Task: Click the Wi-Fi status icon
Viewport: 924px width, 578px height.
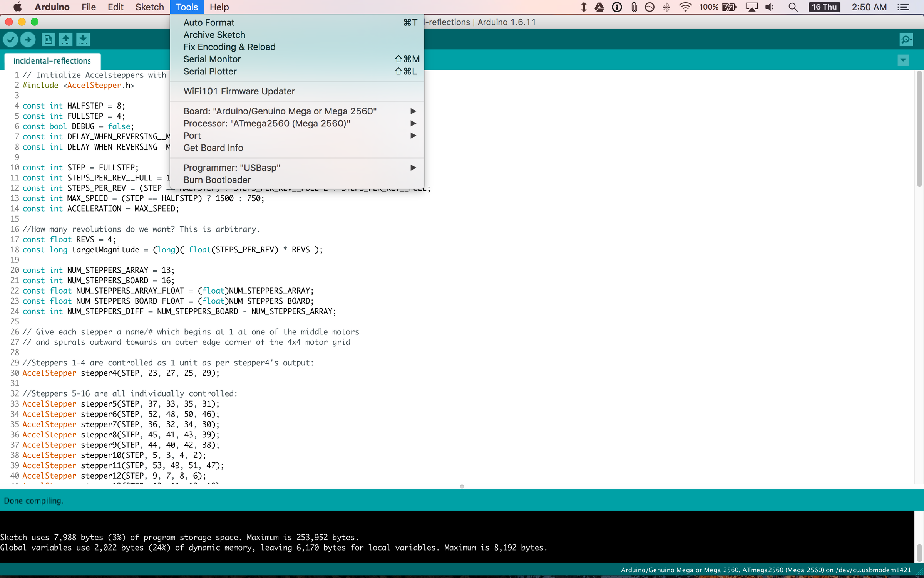Action: (686, 7)
